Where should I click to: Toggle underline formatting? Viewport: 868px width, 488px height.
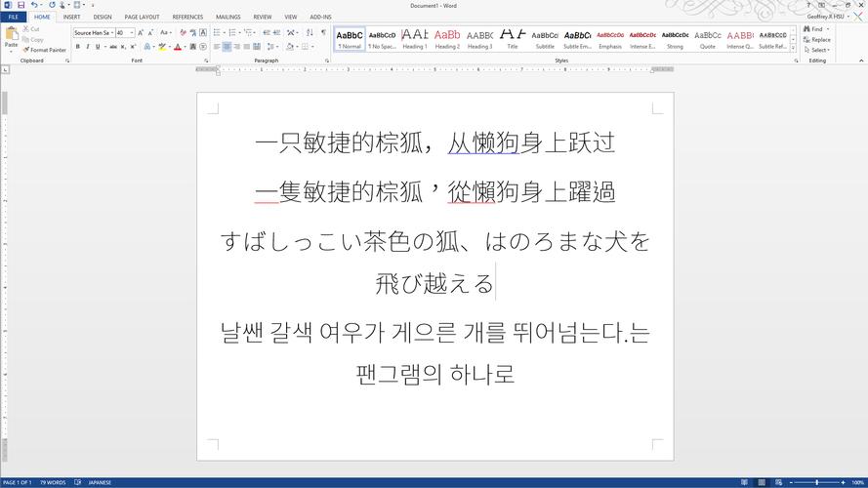[x=98, y=47]
